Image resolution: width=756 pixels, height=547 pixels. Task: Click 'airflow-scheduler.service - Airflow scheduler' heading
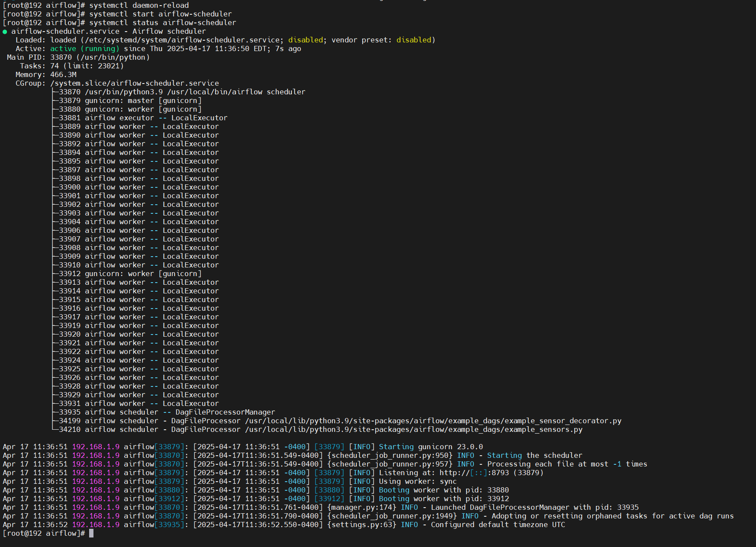109,31
